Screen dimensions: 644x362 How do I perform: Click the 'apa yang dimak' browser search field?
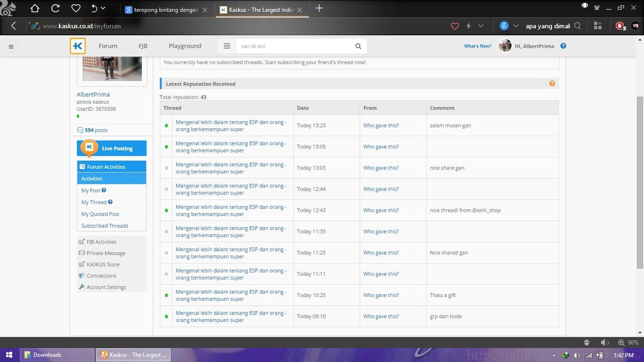tap(547, 26)
